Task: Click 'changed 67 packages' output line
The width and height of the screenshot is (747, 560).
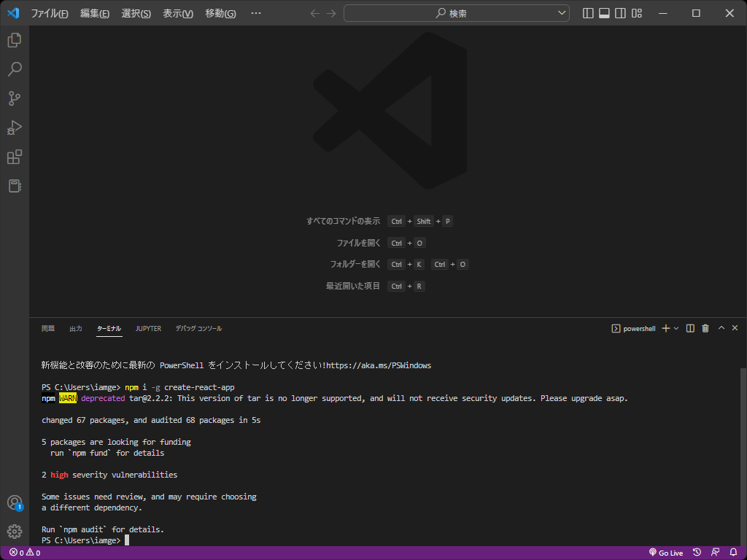Action: pyautogui.click(x=151, y=421)
